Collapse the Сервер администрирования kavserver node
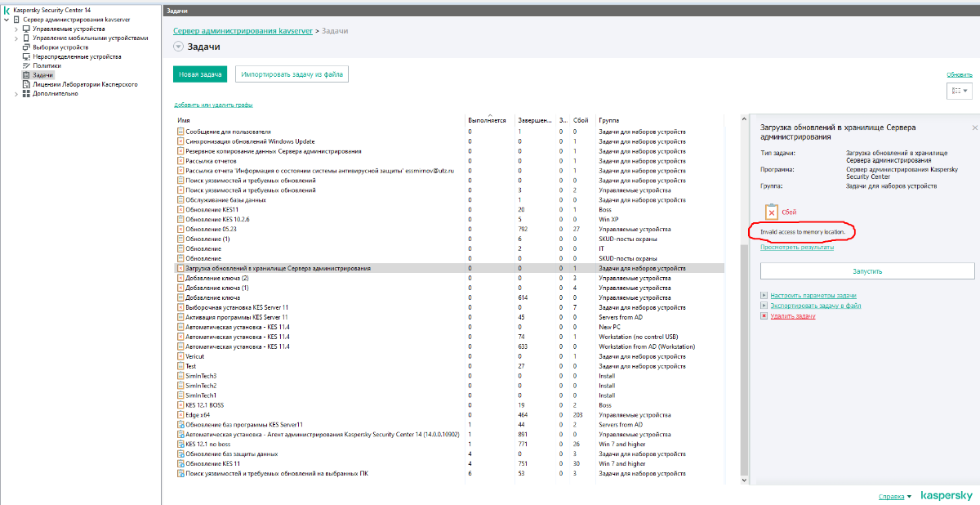 click(7, 20)
